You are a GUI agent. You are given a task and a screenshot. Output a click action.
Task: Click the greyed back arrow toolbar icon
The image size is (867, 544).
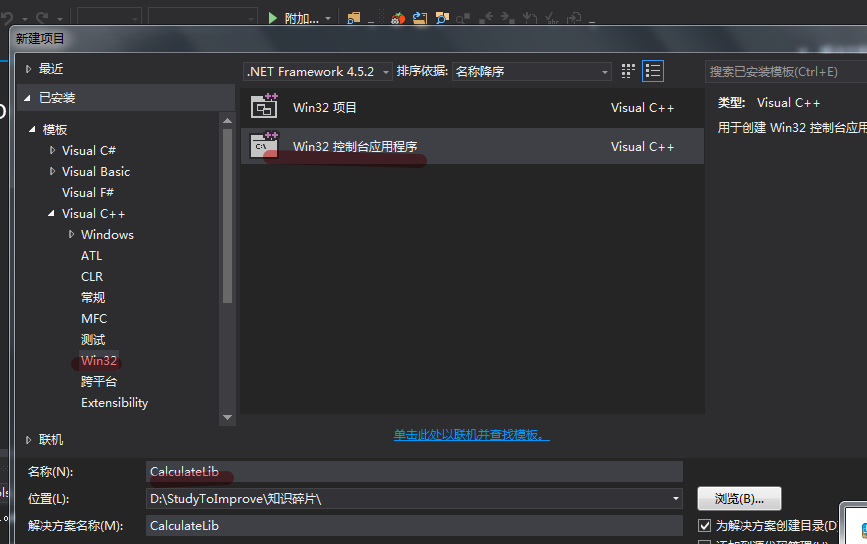coord(486,19)
